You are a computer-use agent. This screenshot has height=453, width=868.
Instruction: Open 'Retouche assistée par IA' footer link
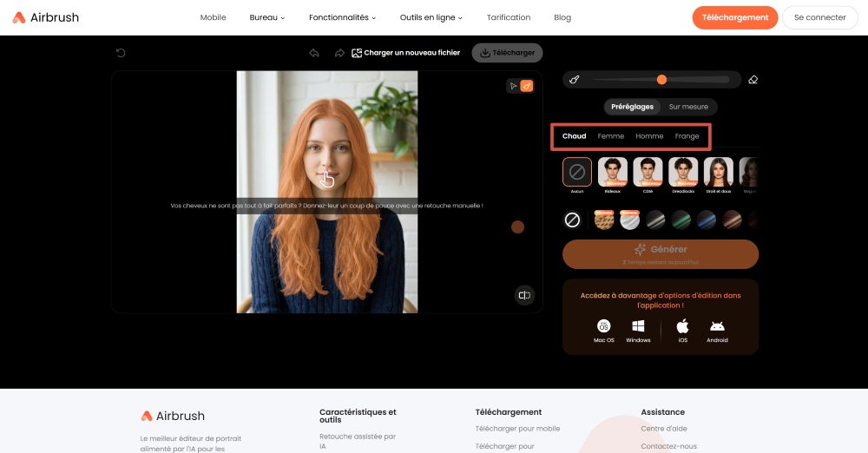pyautogui.click(x=358, y=442)
